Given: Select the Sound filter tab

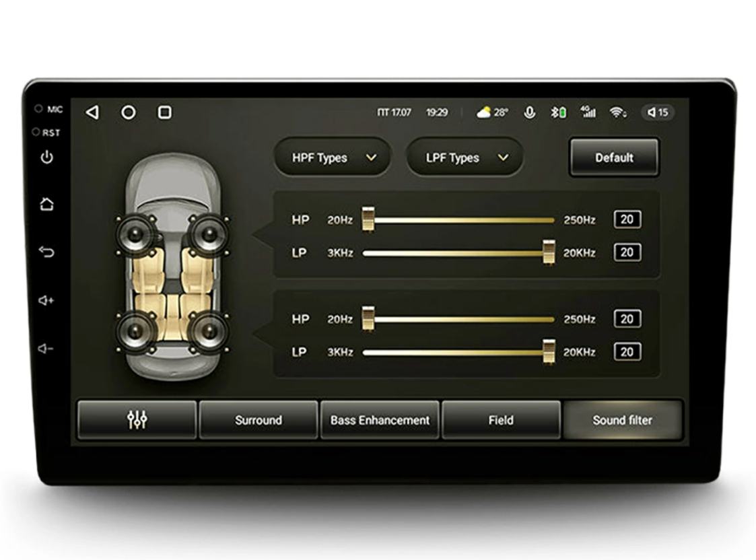Looking at the screenshot, I should 623,420.
